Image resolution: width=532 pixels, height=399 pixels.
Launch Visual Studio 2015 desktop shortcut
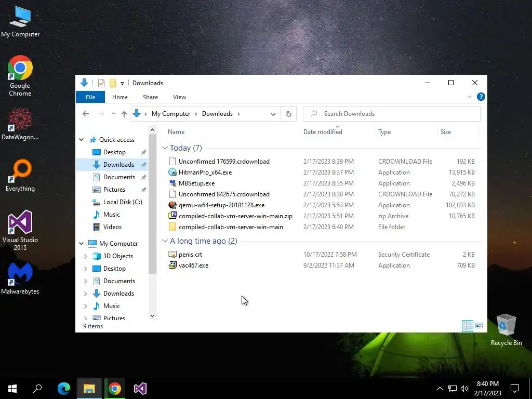20,230
